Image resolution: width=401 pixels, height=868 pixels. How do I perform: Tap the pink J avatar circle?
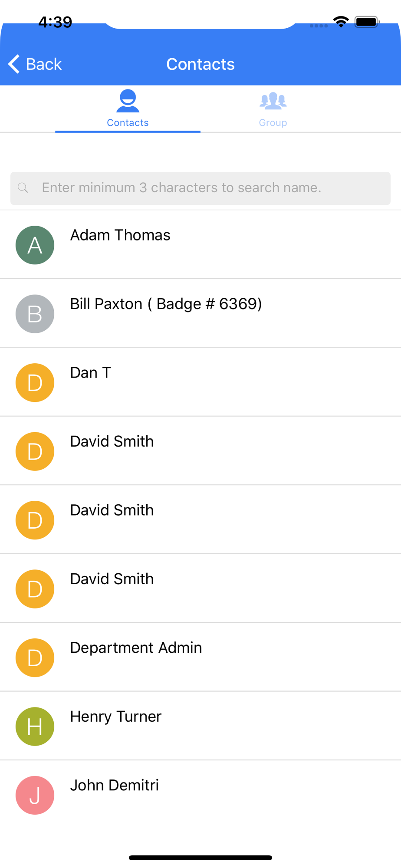35,795
